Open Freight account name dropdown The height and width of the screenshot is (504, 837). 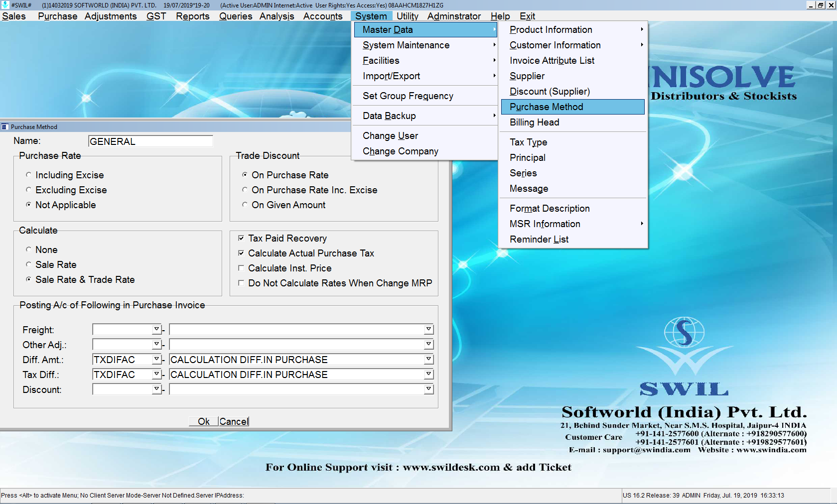coord(428,329)
